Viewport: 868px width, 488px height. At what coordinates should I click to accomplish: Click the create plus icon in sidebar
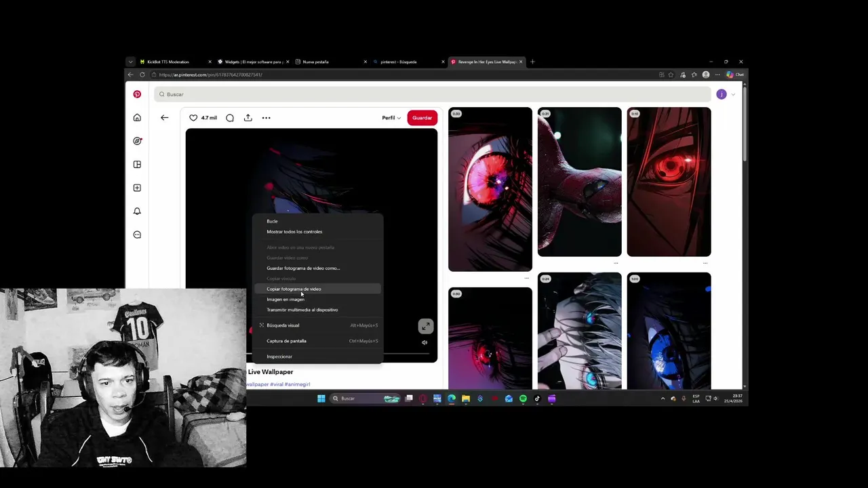137,188
